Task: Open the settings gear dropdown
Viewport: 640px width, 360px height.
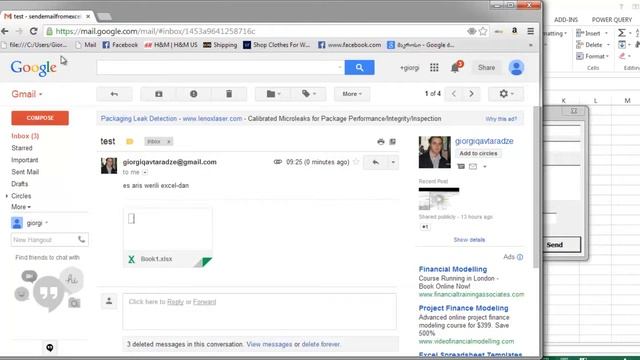Action: point(506,94)
